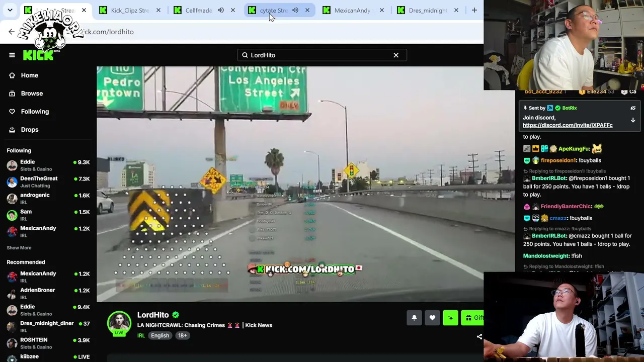Click BotRix username in pinned message

coord(570,108)
